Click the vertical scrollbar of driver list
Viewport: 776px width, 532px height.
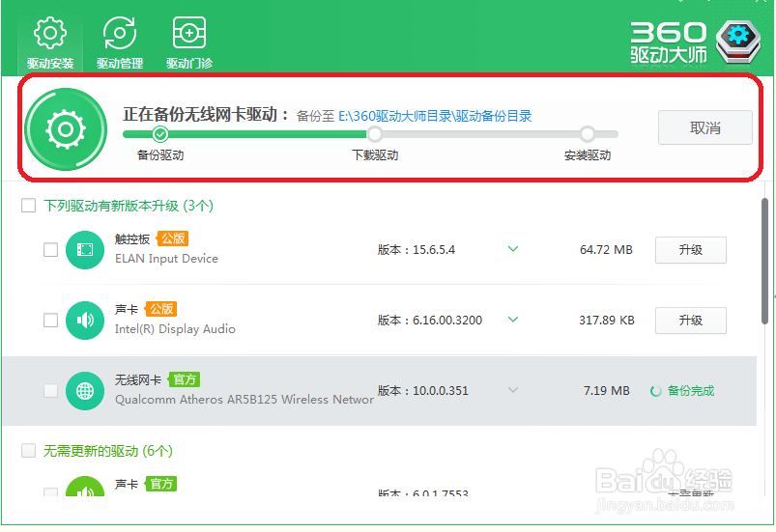tap(764, 261)
